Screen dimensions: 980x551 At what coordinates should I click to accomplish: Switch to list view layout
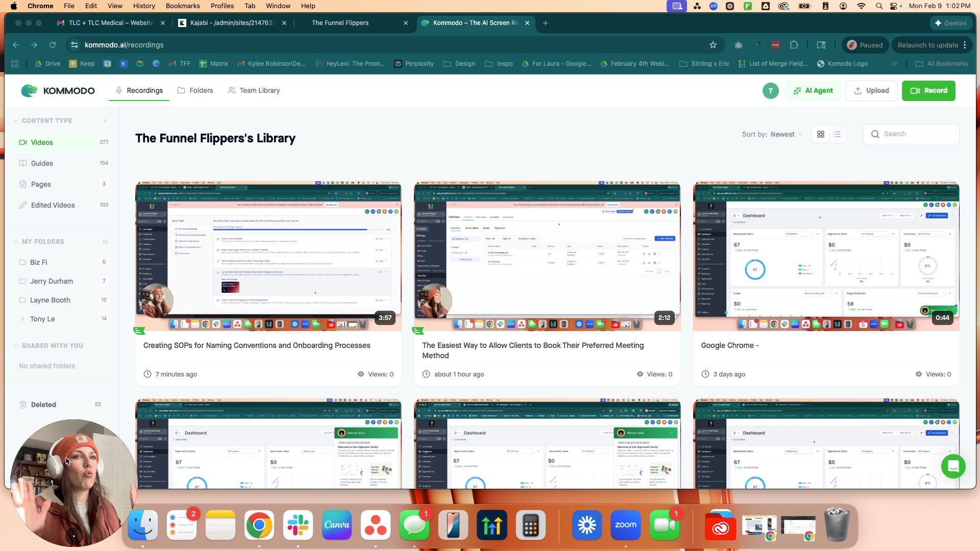click(x=837, y=134)
